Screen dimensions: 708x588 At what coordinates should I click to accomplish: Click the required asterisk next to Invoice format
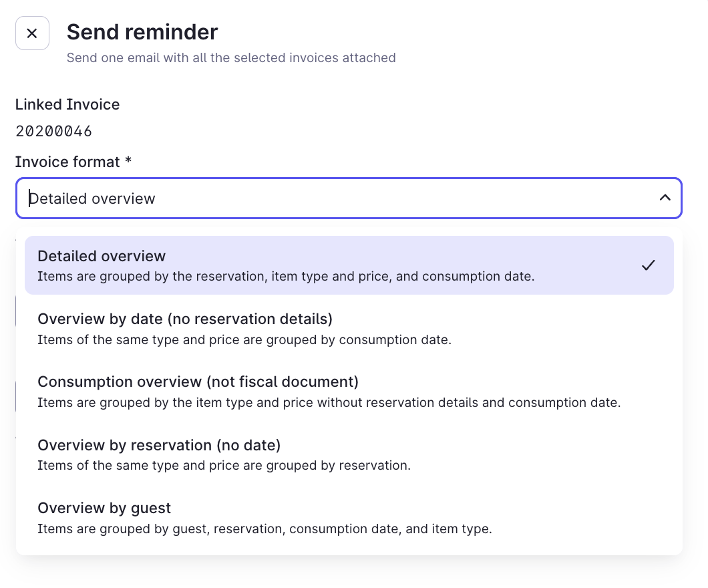(x=129, y=160)
